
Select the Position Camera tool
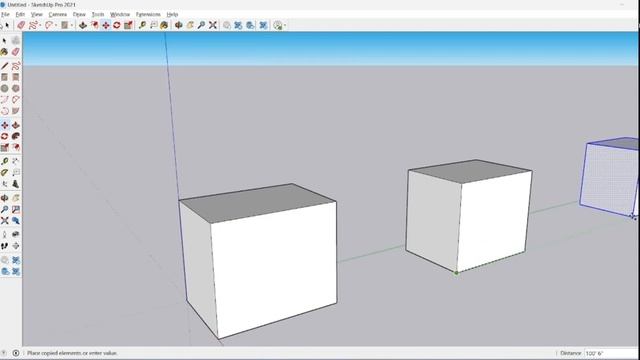click(4, 235)
